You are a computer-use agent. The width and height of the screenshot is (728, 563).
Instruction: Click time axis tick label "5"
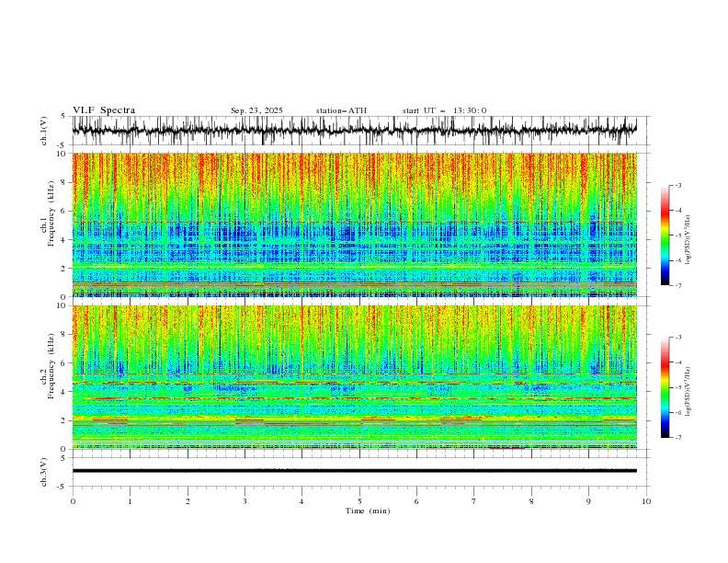click(359, 501)
